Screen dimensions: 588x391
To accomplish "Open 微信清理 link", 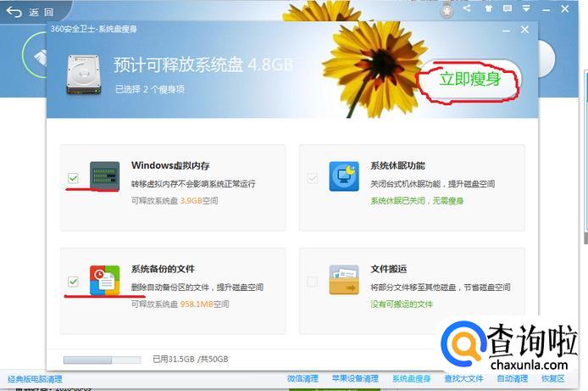I will coord(302,378).
